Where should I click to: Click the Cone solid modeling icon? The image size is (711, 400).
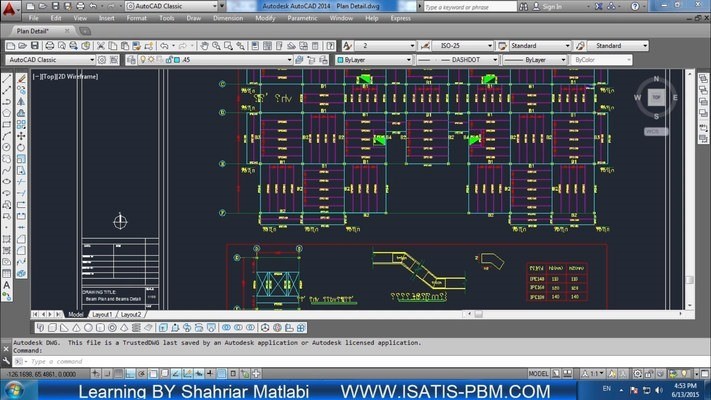tap(76, 327)
